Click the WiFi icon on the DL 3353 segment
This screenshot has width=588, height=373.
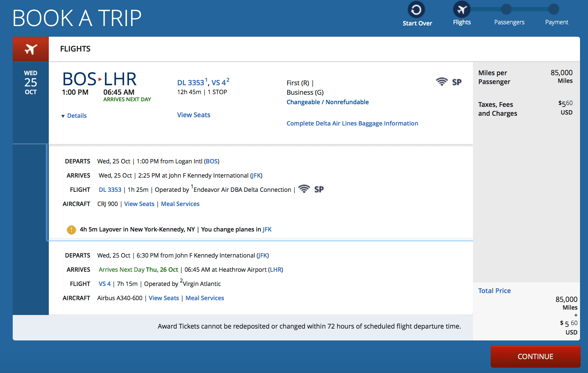(x=304, y=189)
